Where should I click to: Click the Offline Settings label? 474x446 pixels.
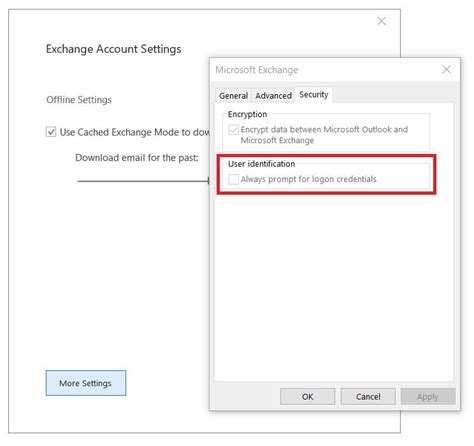[x=79, y=100]
